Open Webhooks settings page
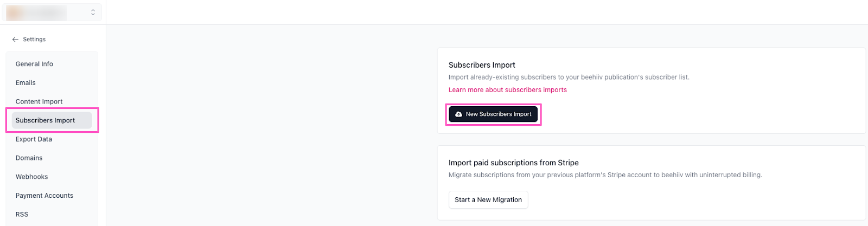This screenshot has height=226, width=868. pos(32,177)
